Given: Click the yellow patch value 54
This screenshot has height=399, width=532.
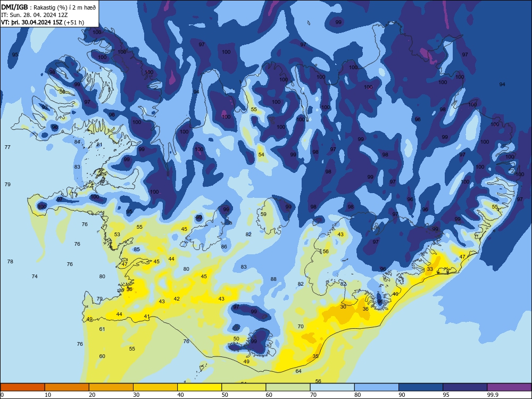Looking at the screenshot, I should (261, 154).
